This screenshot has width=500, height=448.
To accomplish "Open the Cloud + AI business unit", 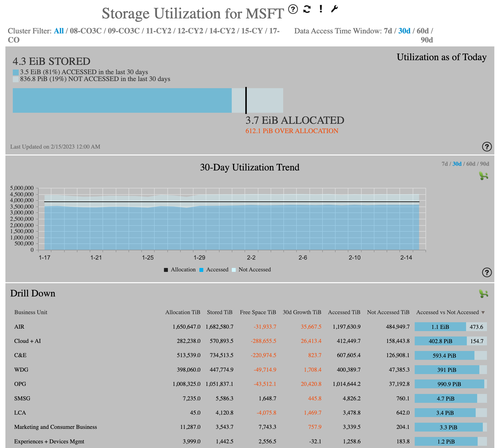I will pyautogui.click(x=28, y=341).
